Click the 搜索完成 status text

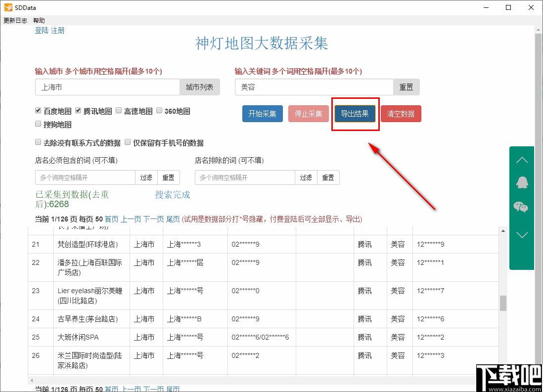[x=173, y=195]
